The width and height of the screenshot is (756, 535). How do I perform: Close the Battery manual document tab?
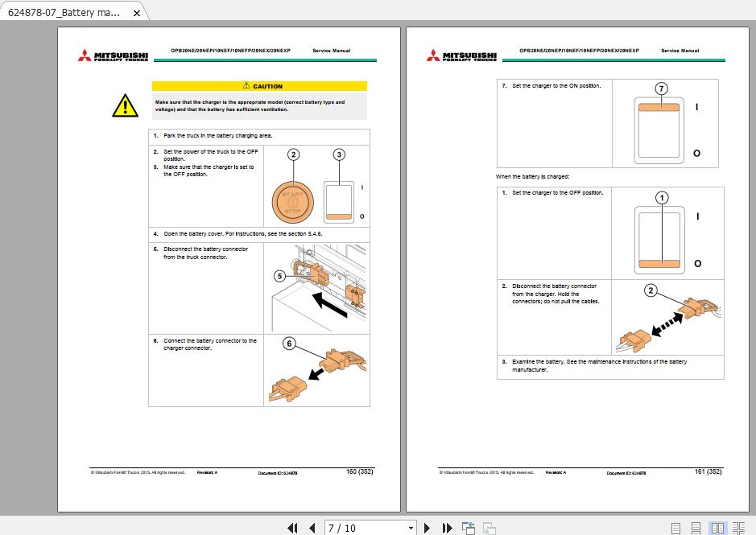135,13
